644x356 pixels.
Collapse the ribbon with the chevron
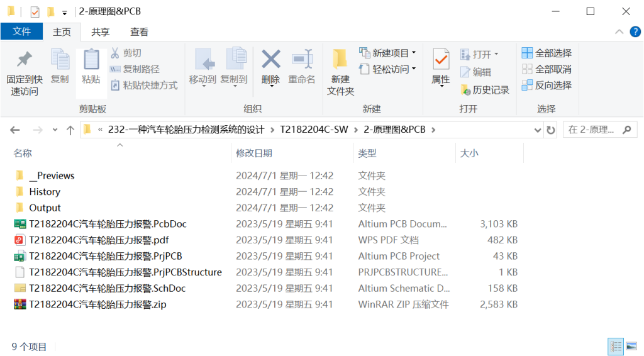(x=619, y=31)
